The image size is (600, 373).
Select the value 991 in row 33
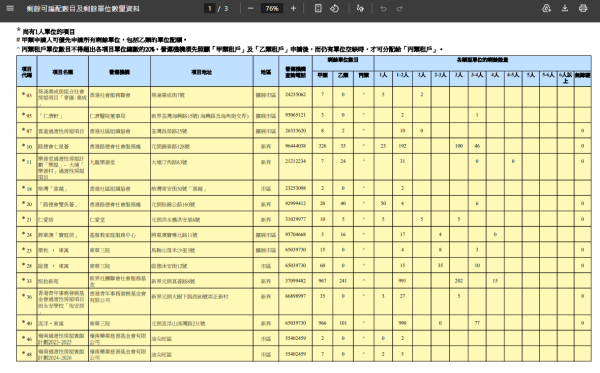click(x=402, y=280)
